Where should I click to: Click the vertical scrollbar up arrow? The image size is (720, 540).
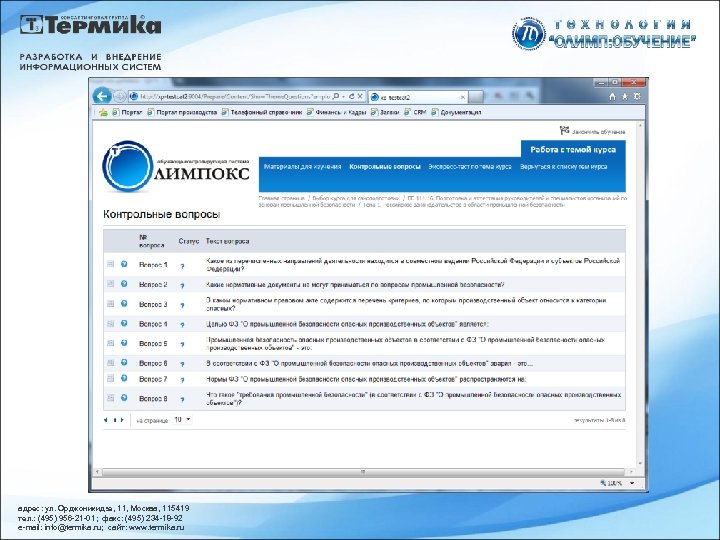point(640,125)
